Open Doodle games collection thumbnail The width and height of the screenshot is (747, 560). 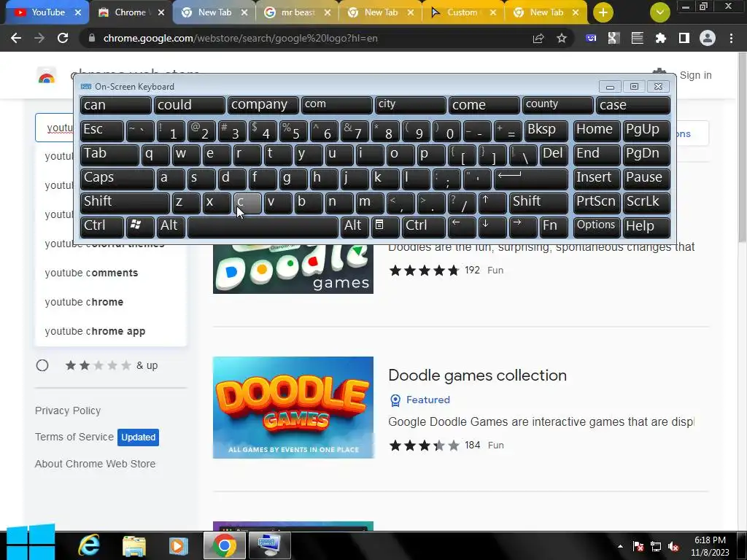(x=293, y=408)
